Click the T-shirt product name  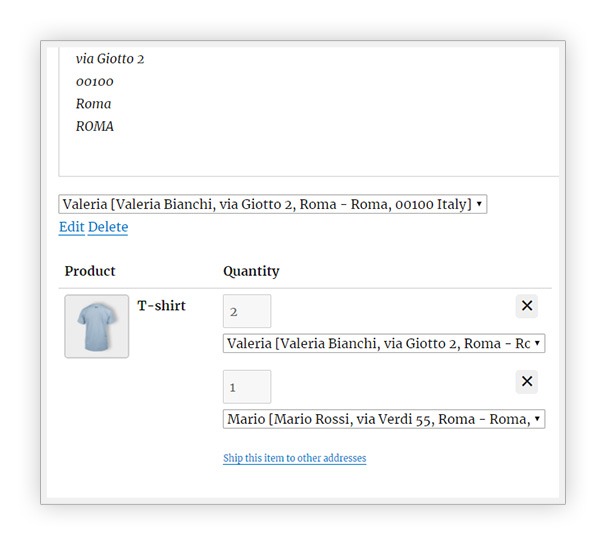(x=161, y=306)
